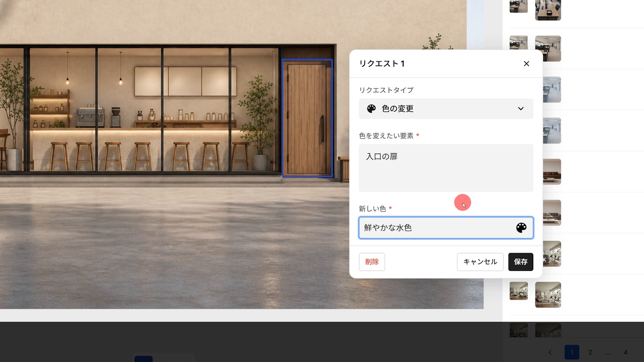Click the 削除 button

point(372,262)
